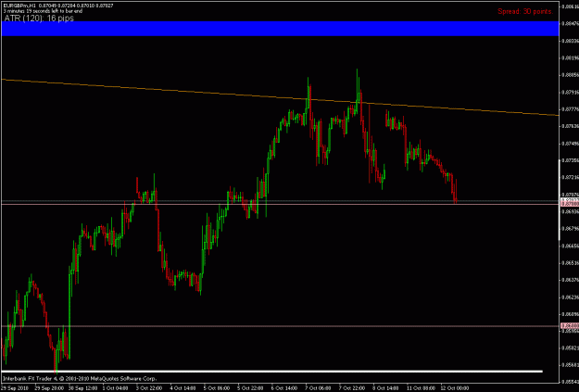579x392 pixels.
Task: Click the 5 Oct 22:00 time label
Action: tap(250, 388)
